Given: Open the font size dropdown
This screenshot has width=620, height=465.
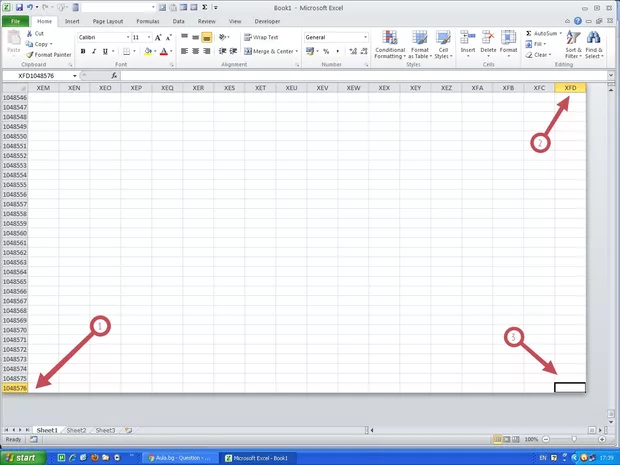Looking at the screenshot, I should coord(149,37).
